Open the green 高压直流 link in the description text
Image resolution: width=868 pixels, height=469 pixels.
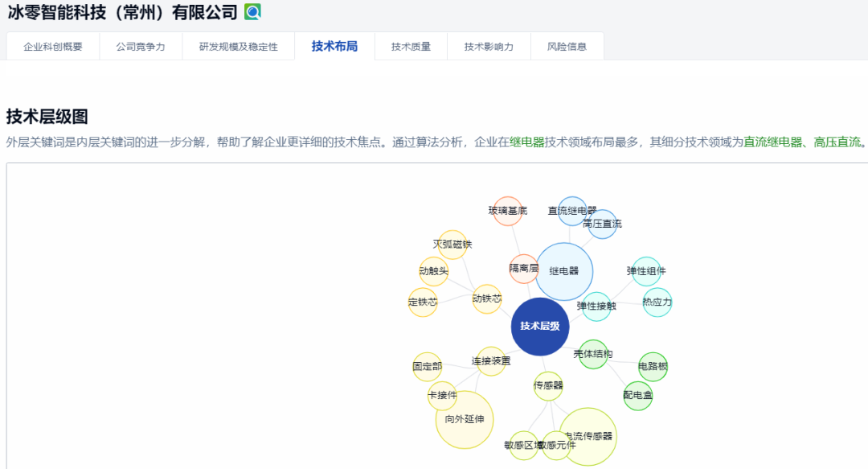837,142
